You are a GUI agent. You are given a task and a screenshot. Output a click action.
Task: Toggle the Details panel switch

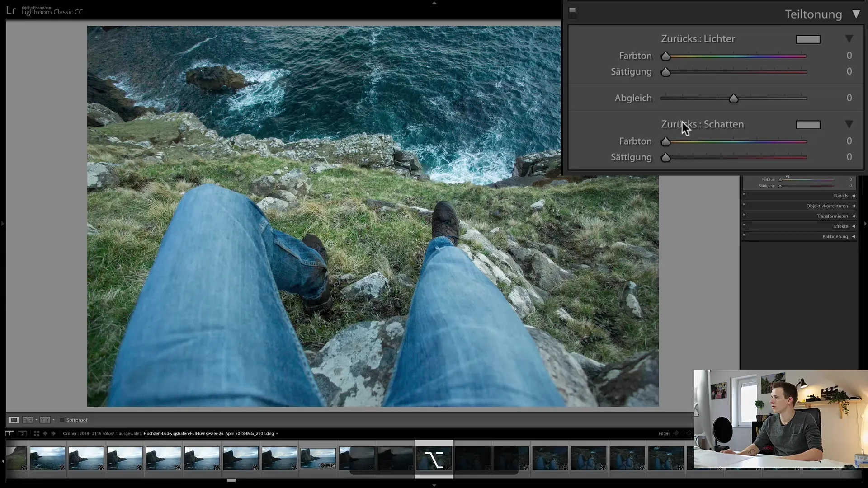pos(744,195)
